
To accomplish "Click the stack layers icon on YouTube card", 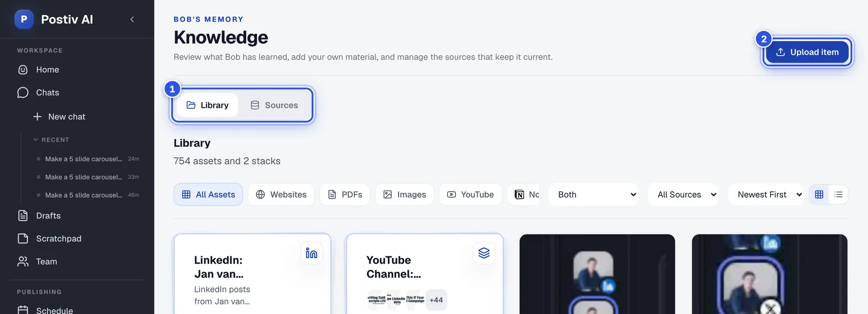I will coord(484,253).
